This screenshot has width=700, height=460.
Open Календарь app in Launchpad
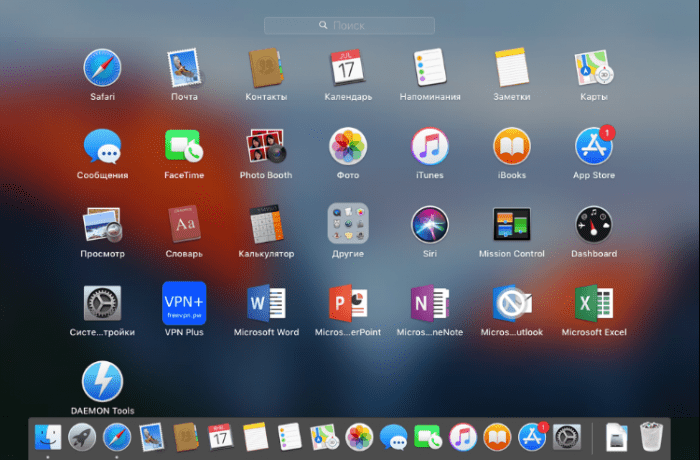point(348,67)
